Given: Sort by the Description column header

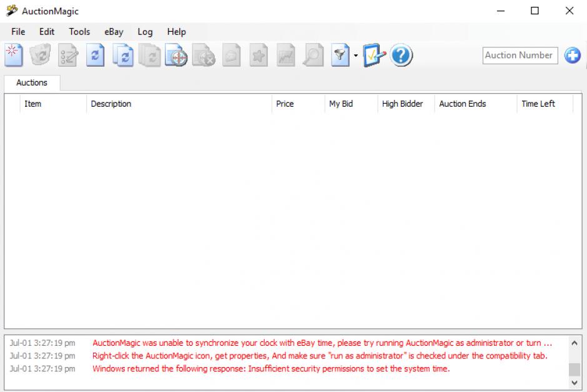Looking at the screenshot, I should (179, 104).
